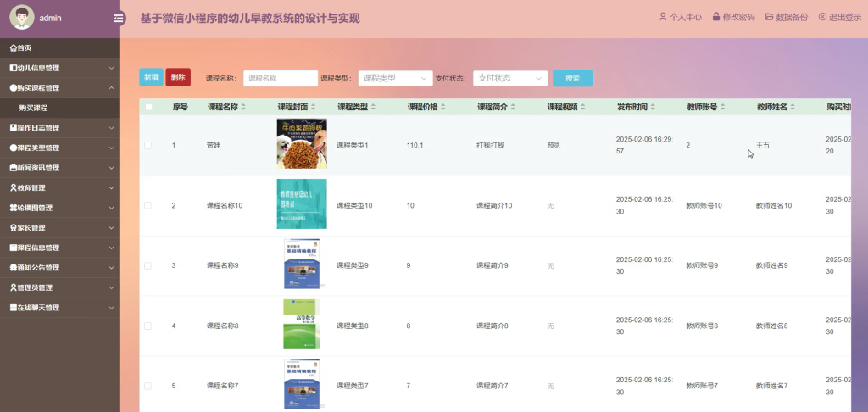Expand the 操作日志管理 menu chevron
This screenshot has height=412, width=868.
tap(111, 128)
